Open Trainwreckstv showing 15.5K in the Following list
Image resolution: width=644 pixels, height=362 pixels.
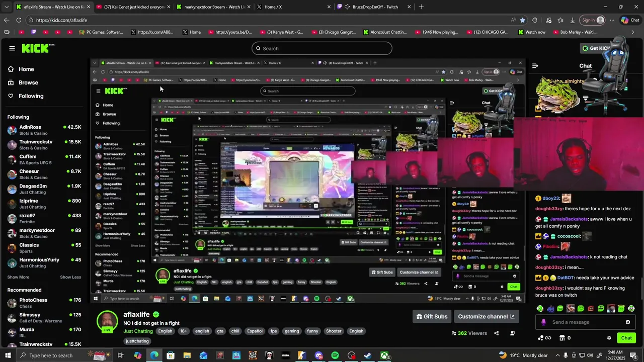[x=44, y=145]
